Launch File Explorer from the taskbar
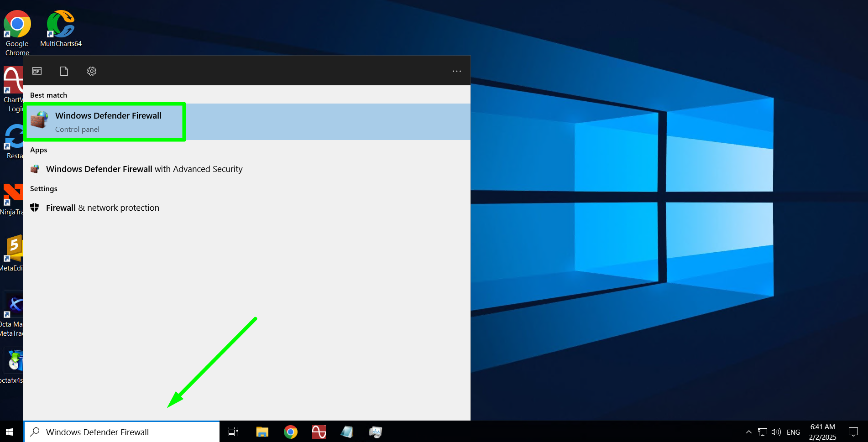 (262, 432)
